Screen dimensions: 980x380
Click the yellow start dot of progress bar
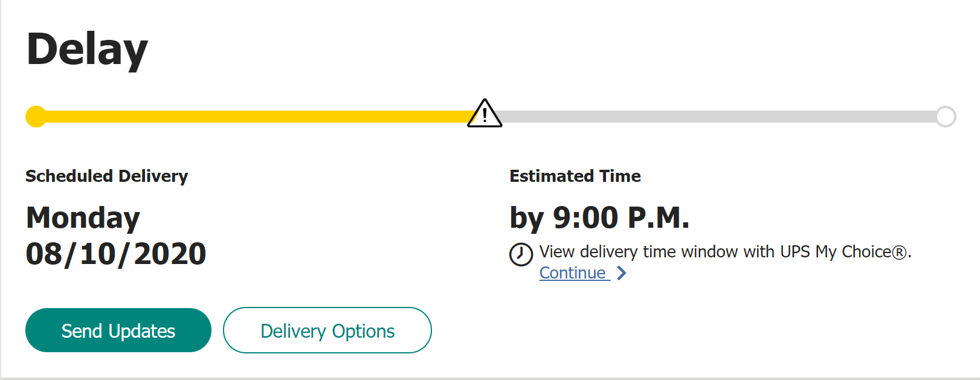(x=36, y=117)
